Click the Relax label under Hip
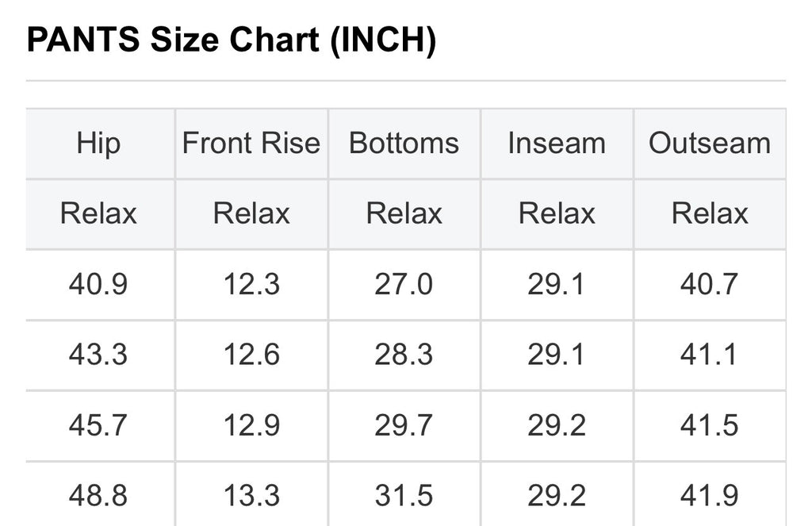 coord(99,213)
